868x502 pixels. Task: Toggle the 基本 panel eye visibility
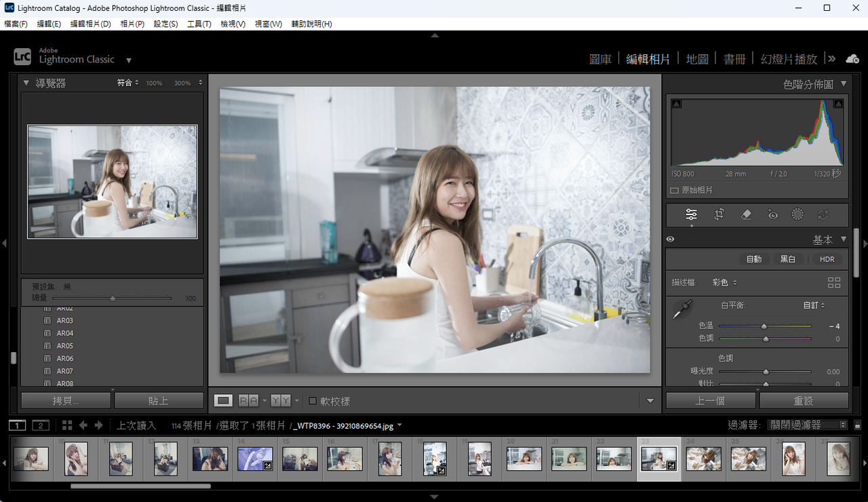(671, 239)
